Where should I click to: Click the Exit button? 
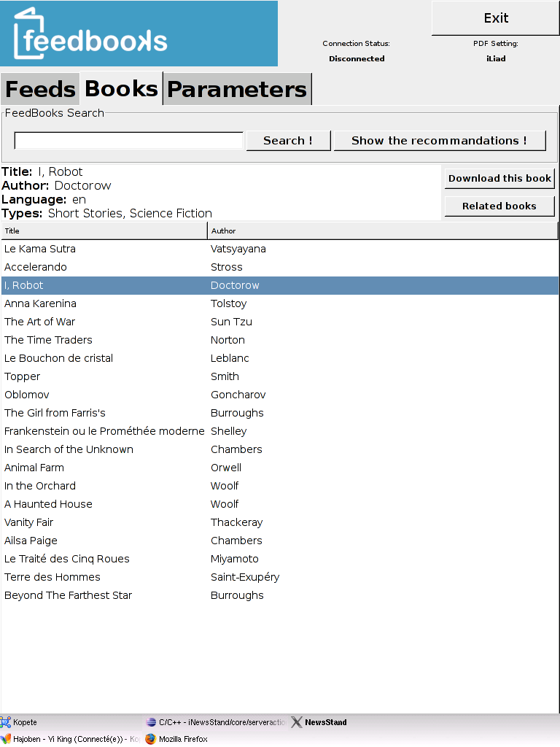(x=496, y=18)
